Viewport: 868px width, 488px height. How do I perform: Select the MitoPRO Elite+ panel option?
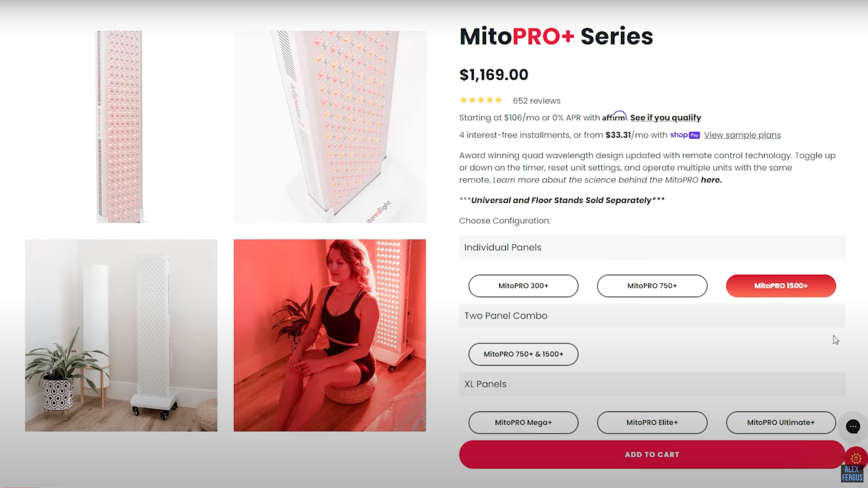(x=652, y=422)
